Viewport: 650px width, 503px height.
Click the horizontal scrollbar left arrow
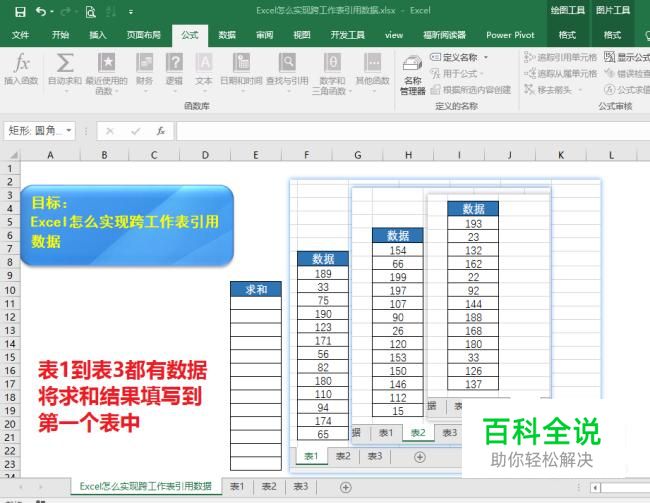pos(595,488)
